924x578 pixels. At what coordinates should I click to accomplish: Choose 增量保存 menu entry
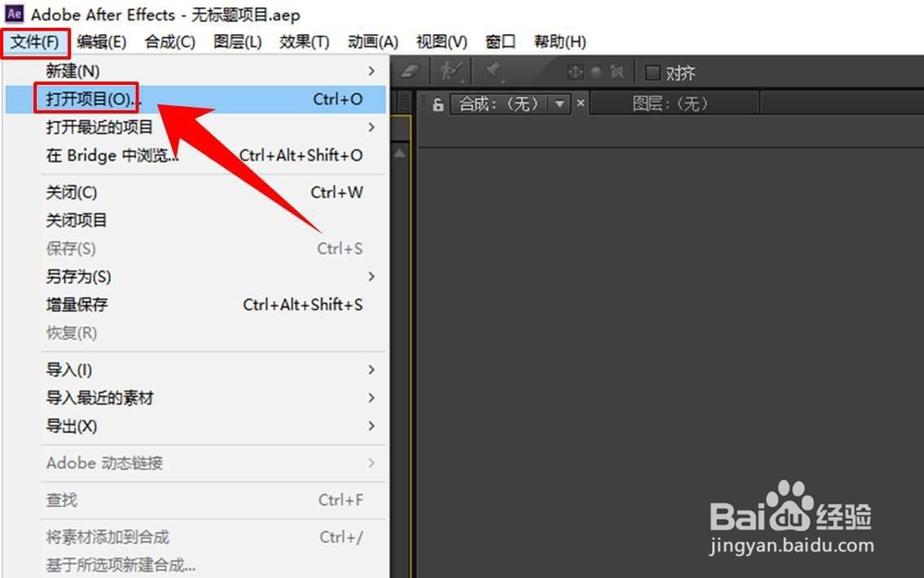point(196,305)
